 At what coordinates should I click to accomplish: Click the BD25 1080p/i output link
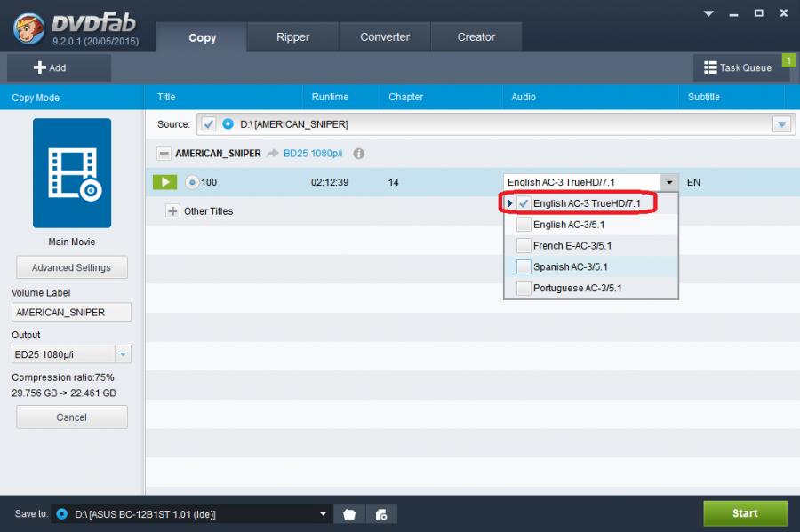(313, 154)
